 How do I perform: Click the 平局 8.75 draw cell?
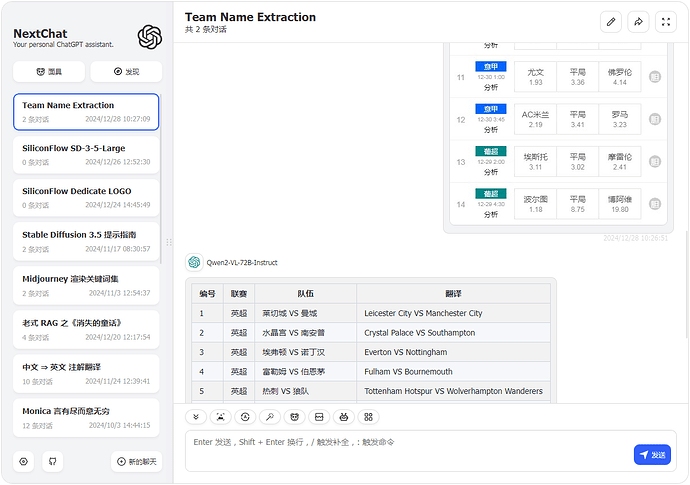click(x=578, y=204)
